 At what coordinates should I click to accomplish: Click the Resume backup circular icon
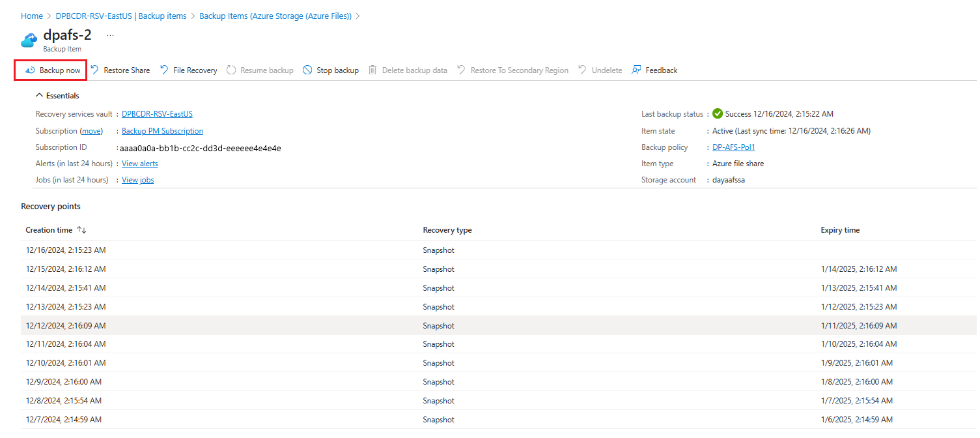coord(231,70)
